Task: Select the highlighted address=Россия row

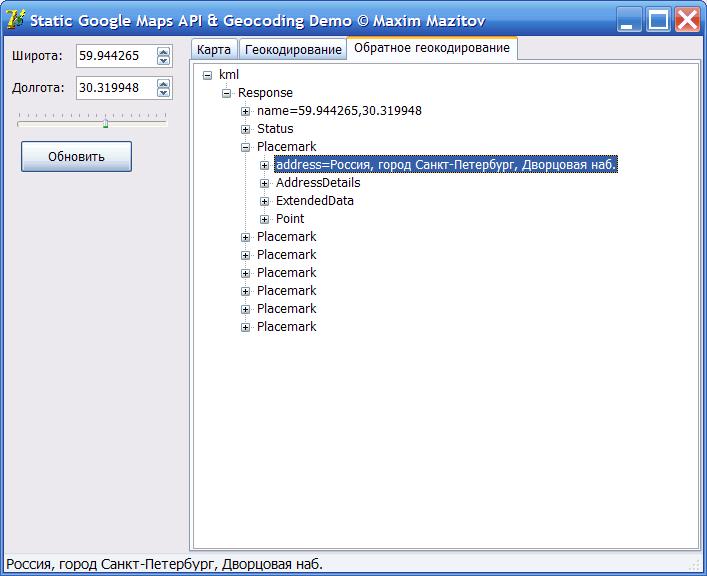Action: coord(445,165)
